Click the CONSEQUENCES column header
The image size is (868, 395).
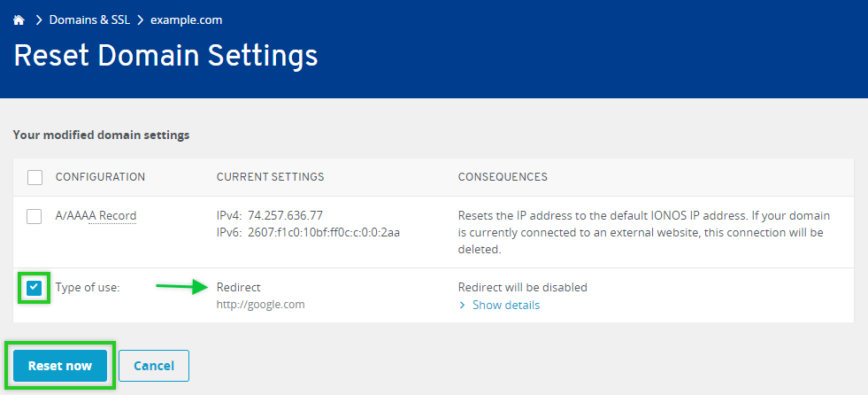[x=502, y=177]
